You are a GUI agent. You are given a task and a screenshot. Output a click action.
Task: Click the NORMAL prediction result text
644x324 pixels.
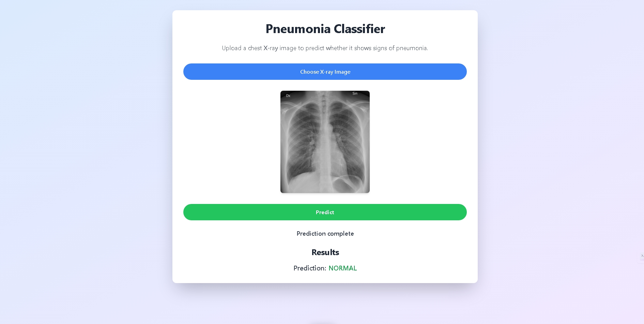343,268
